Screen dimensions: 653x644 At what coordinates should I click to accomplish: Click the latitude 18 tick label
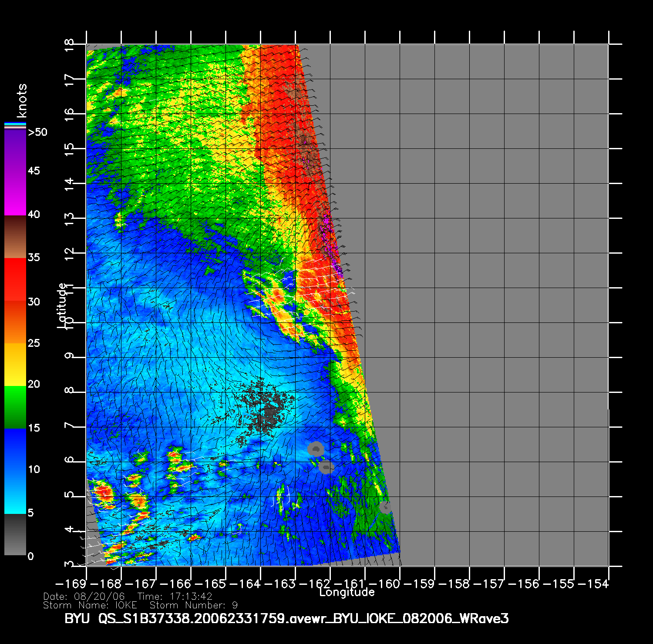pyautogui.click(x=69, y=45)
